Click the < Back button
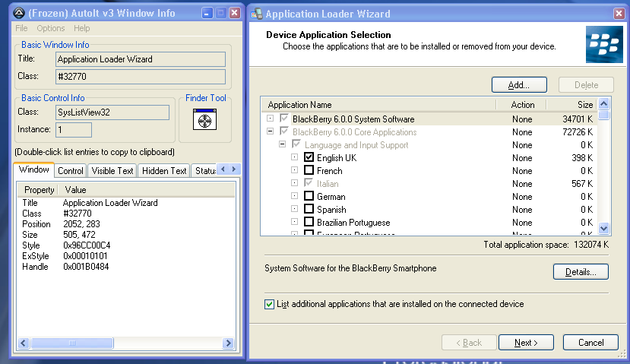The image size is (630, 364). coord(469,343)
